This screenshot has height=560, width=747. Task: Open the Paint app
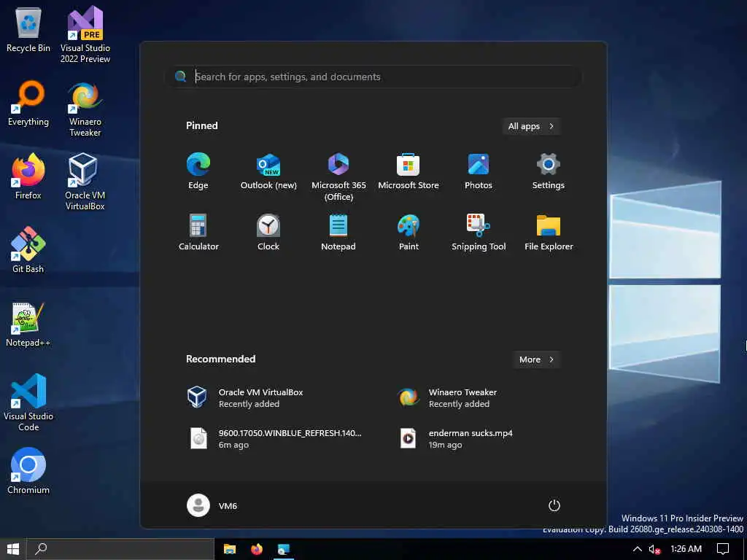409,233
